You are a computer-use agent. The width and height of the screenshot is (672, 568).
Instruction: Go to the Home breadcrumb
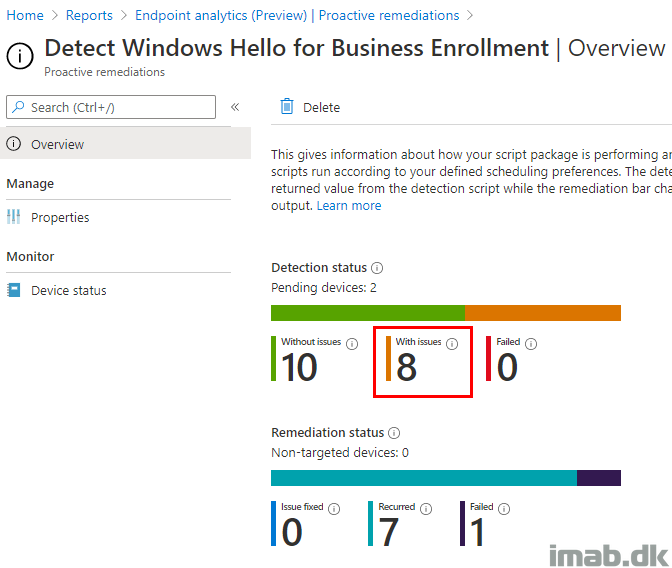(25, 15)
